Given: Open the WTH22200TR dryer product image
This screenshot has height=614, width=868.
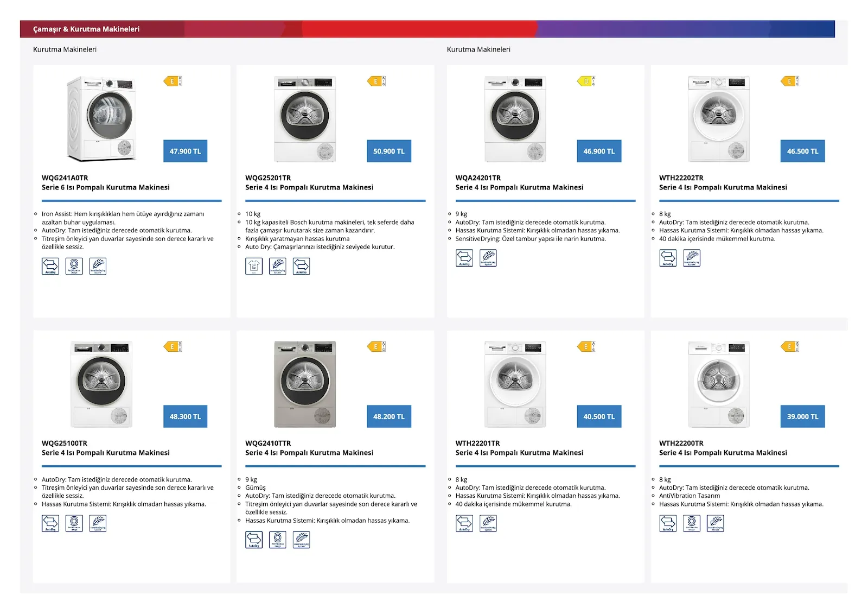Looking at the screenshot, I should 719,384.
